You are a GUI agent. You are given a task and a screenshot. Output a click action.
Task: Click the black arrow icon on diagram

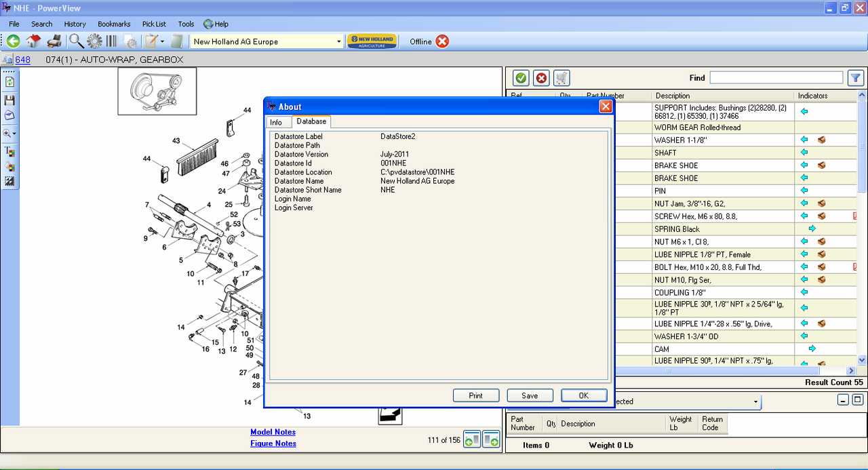tap(390, 415)
